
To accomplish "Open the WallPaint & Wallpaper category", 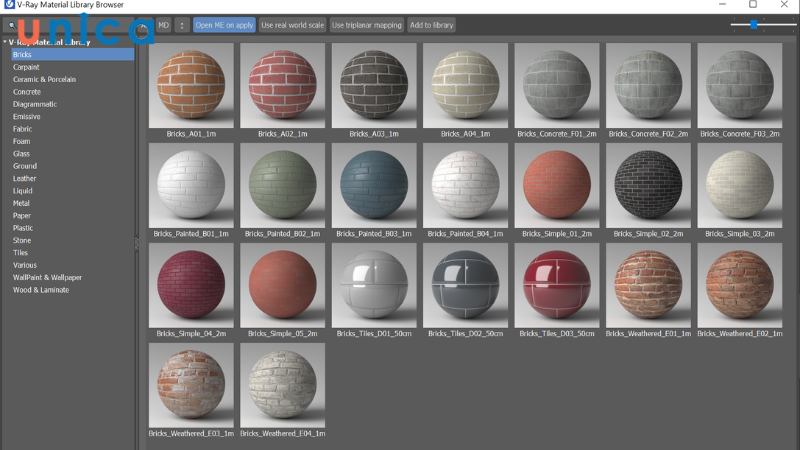I will (x=47, y=277).
